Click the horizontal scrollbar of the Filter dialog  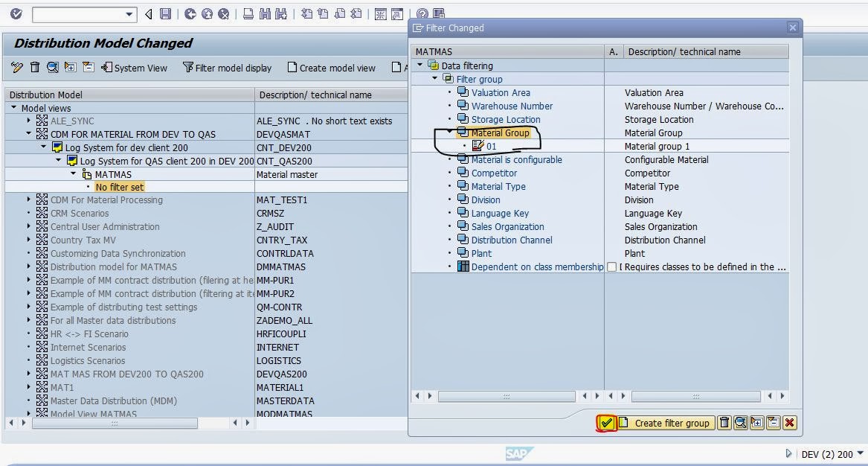(506, 396)
